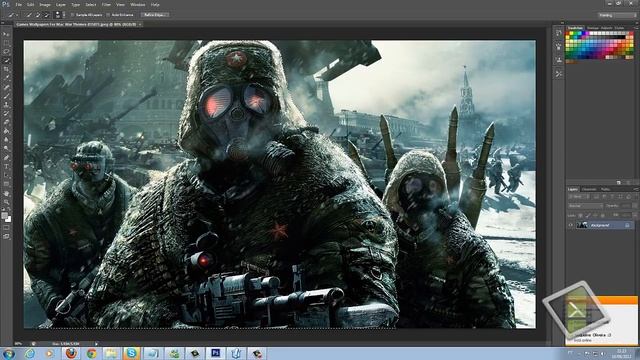The height and width of the screenshot is (360, 640).
Task: Select the Rectangular Marquee tool
Action: 6,43
